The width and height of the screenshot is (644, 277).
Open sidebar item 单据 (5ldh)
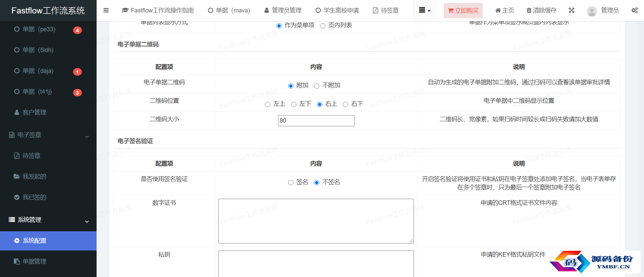pyautogui.click(x=48, y=50)
